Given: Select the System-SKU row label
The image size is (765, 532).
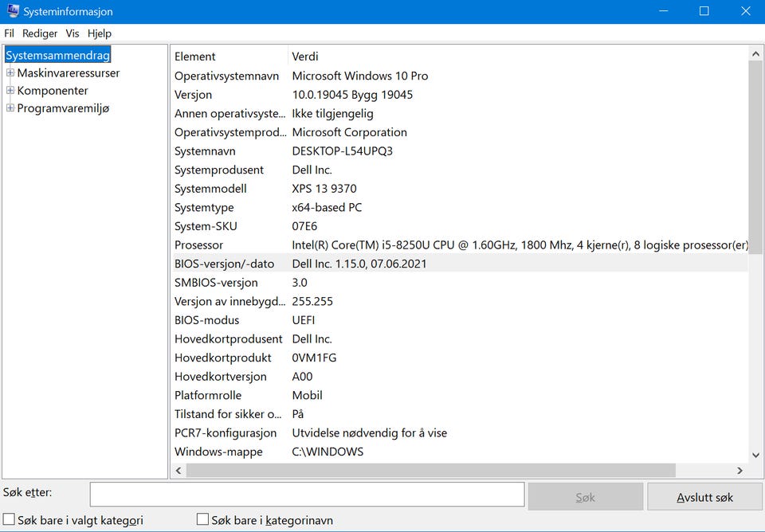Looking at the screenshot, I should pyautogui.click(x=206, y=226).
